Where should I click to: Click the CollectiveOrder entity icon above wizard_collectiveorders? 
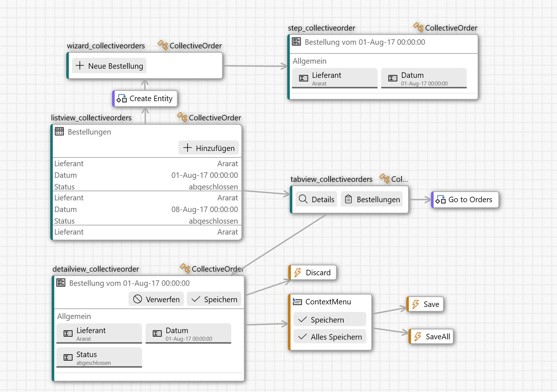coord(163,45)
